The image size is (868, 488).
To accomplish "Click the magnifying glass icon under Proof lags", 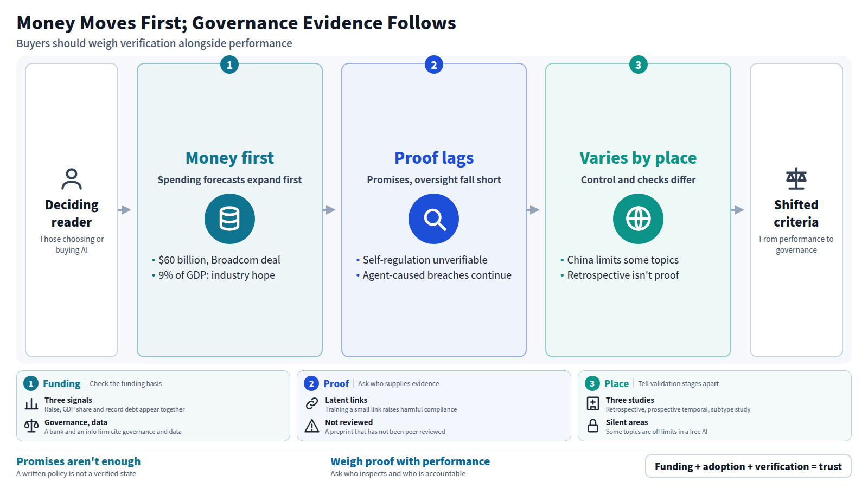I will point(434,219).
